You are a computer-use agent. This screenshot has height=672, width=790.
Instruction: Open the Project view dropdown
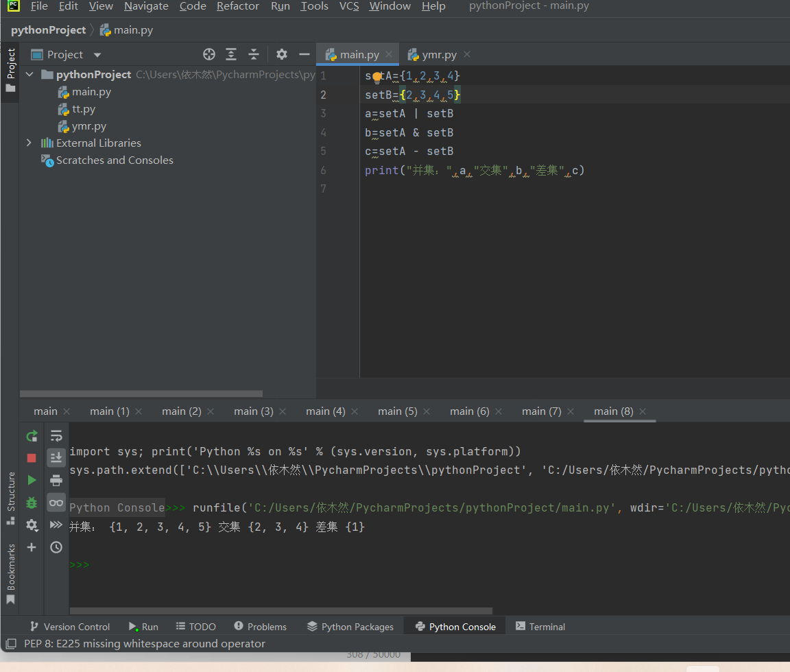[x=97, y=55]
